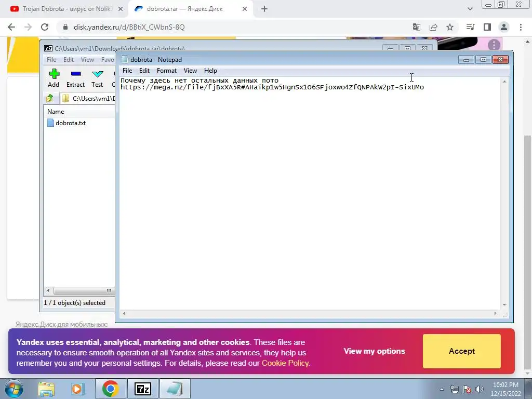The image size is (532, 399).
Task: Click the 7-Zip taskbar icon
Action: click(x=142, y=389)
